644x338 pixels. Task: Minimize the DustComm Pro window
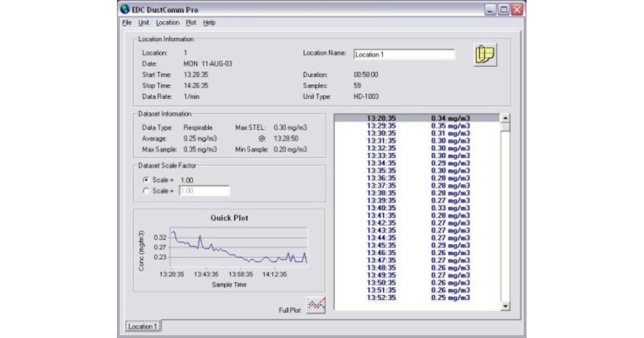tap(491, 10)
